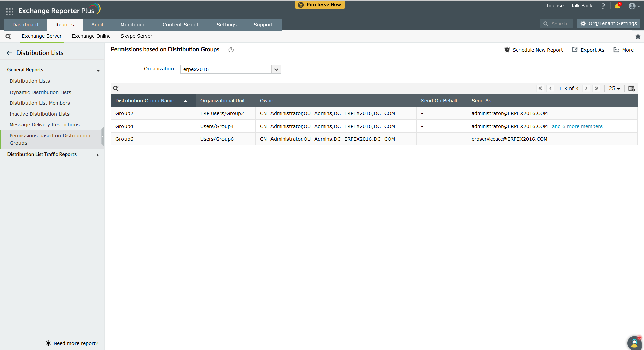Screen dimensions: 644x350
Task: Open the Support tab
Action: (x=263, y=25)
